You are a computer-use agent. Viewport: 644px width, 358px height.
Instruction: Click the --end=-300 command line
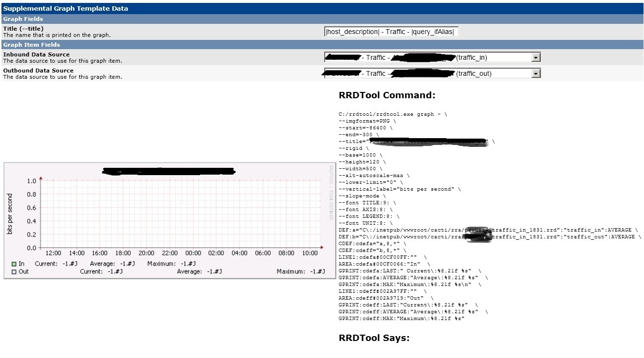point(359,134)
